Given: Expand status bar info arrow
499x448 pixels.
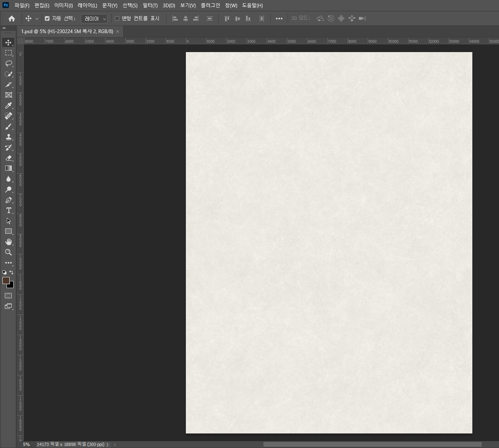Looking at the screenshot, I should 107,444.
